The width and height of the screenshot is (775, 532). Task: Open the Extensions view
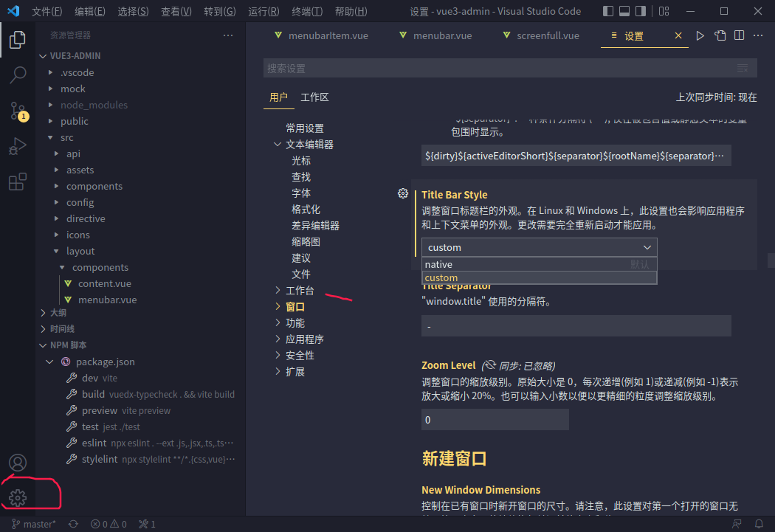(x=17, y=182)
